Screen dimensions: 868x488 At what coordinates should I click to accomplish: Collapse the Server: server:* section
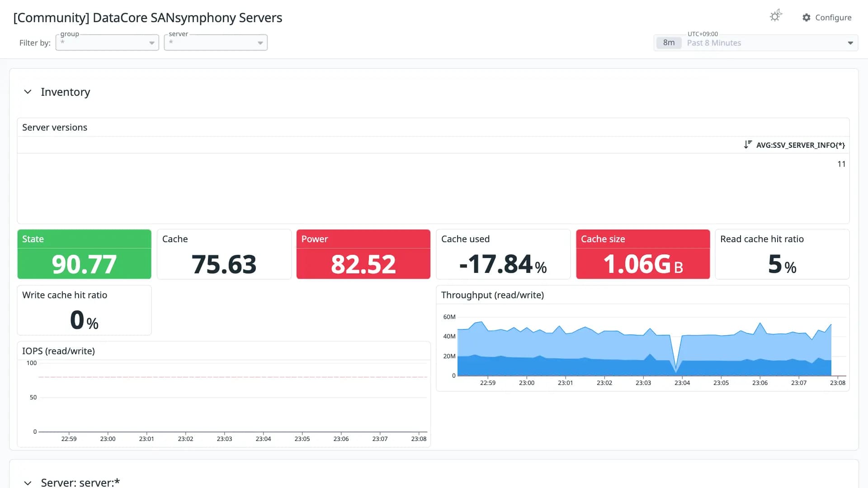(x=28, y=483)
